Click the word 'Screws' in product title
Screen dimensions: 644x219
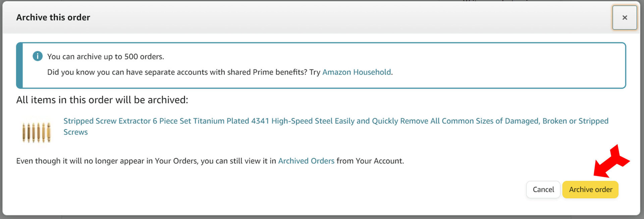pyautogui.click(x=75, y=132)
